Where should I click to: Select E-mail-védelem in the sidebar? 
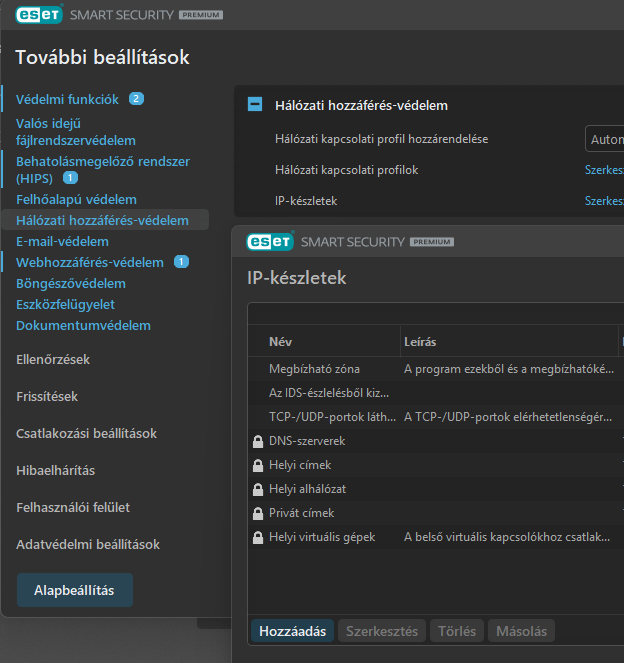pyautogui.click(x=62, y=241)
